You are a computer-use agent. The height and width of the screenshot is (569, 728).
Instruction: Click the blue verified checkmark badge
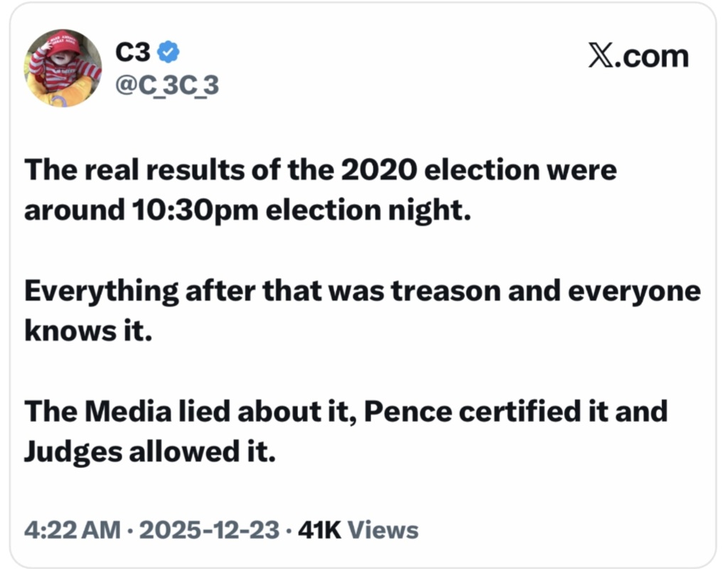coord(168,51)
